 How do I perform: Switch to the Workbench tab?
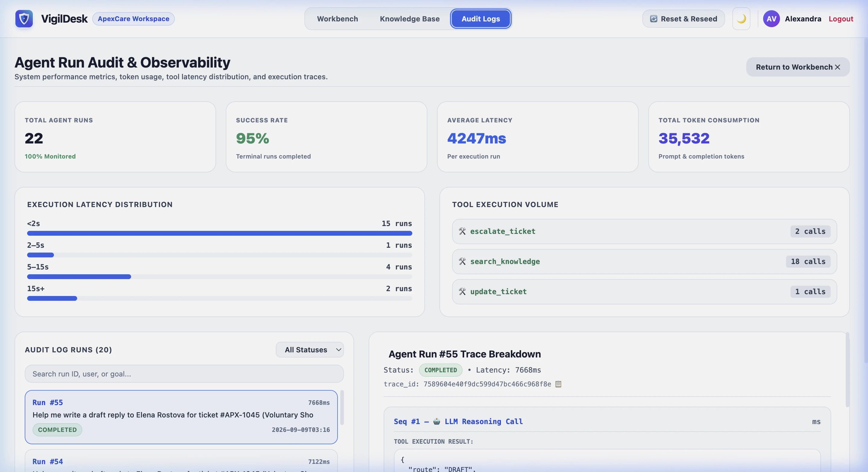337,19
